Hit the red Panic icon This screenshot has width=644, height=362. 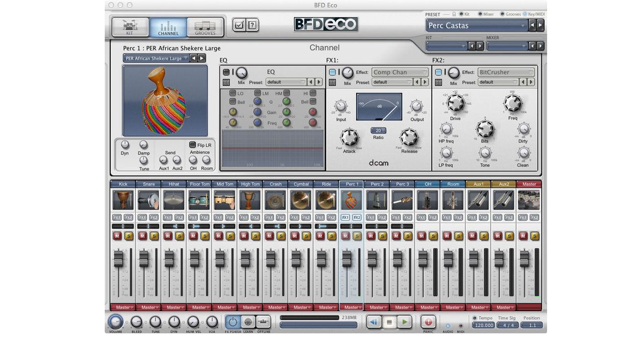pyautogui.click(x=428, y=322)
